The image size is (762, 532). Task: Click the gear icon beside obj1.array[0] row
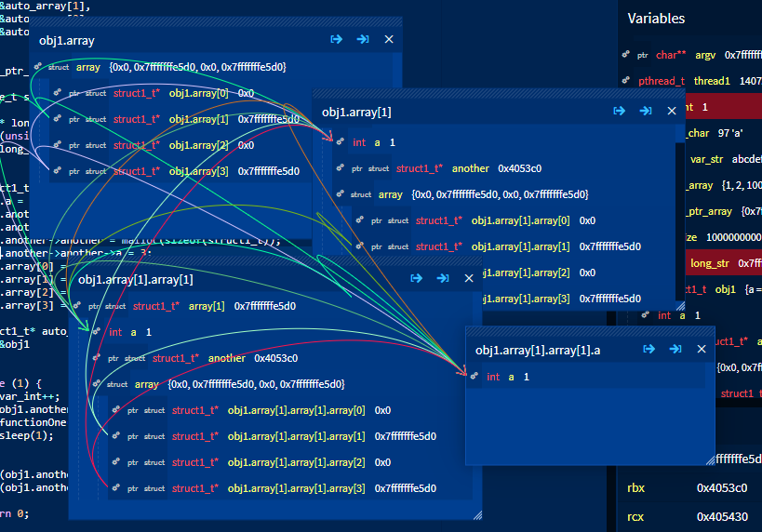(x=58, y=92)
